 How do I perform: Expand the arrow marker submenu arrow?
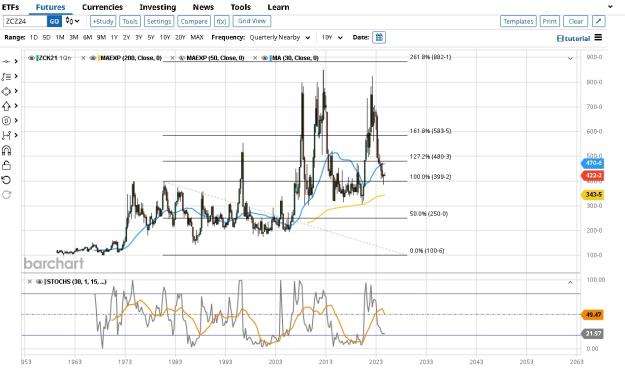point(16,106)
